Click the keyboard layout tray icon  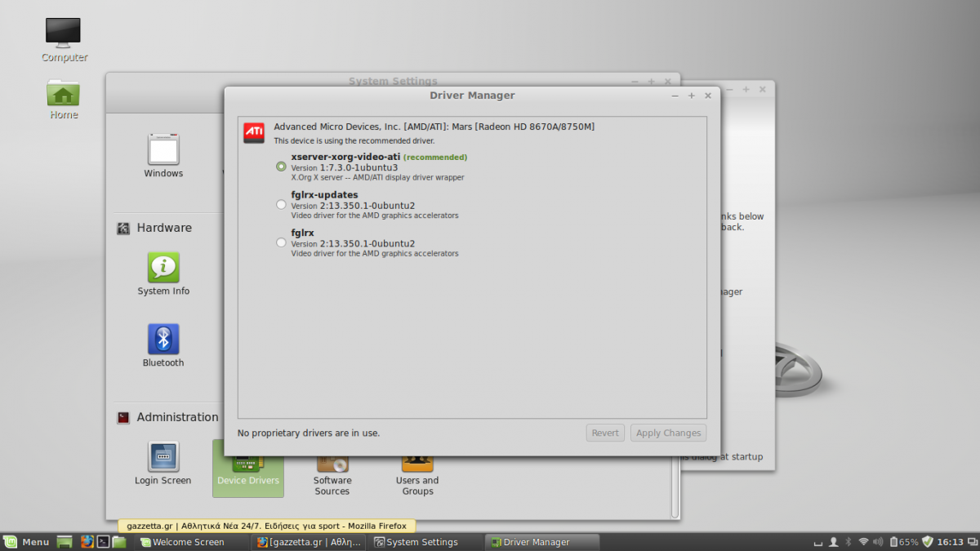818,544
